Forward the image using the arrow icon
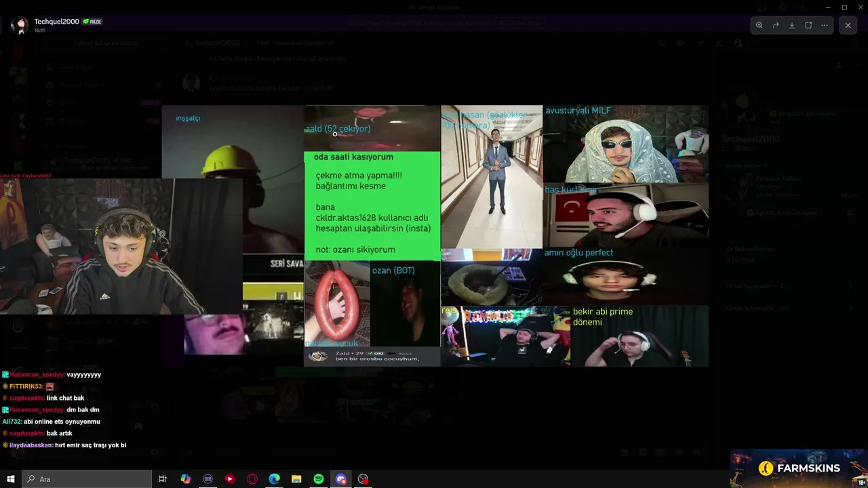The height and width of the screenshot is (488, 868). tap(775, 25)
